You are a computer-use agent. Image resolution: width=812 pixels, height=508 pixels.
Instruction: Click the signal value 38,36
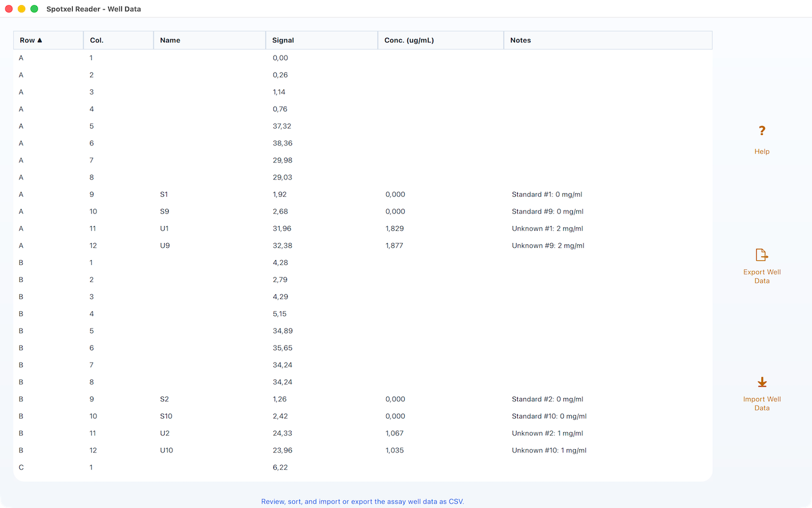283,143
